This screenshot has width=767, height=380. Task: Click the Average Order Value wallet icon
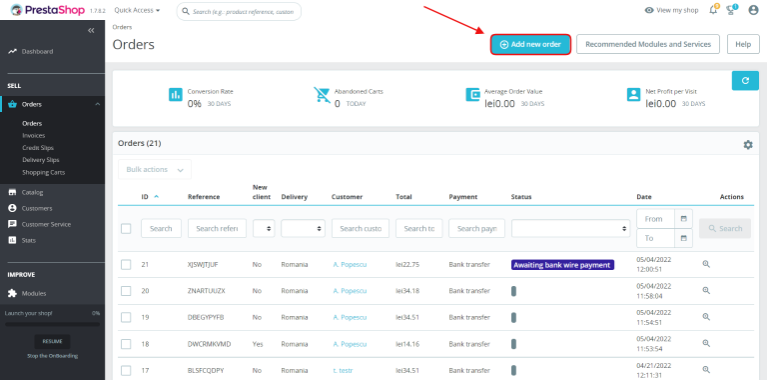tap(473, 94)
